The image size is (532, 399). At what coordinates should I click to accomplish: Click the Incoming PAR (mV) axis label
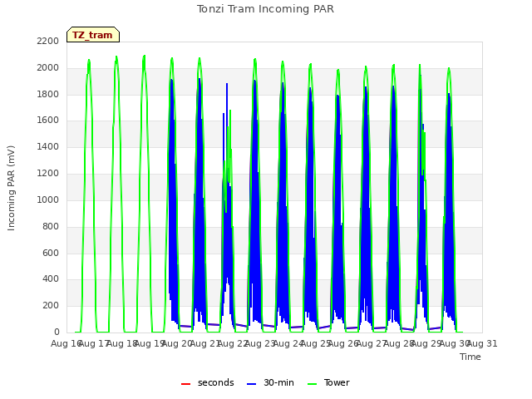coord(11,188)
